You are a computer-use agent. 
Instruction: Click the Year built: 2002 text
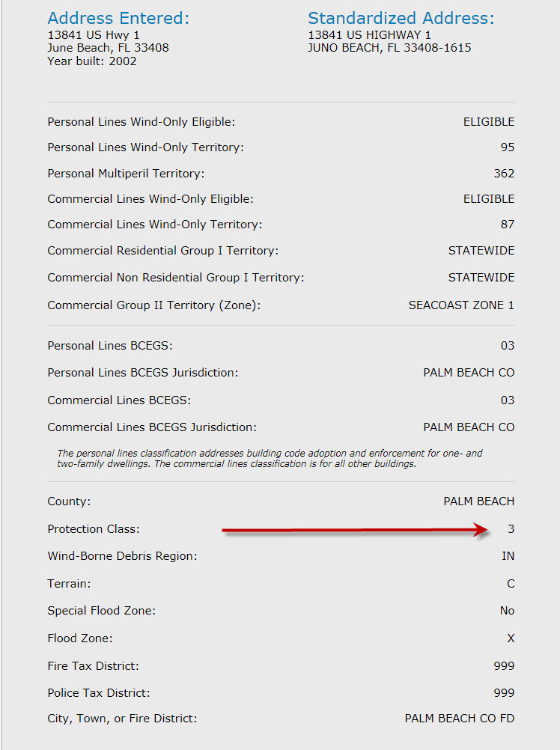92,61
